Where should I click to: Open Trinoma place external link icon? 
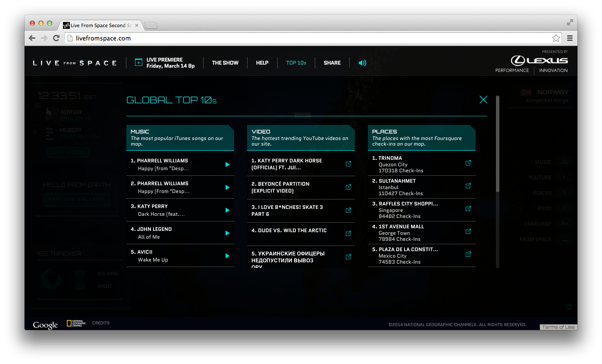click(468, 163)
